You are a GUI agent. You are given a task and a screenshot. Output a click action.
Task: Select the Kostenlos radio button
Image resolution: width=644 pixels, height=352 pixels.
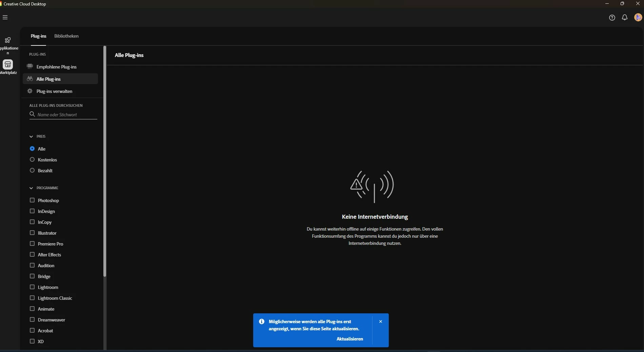tap(32, 159)
